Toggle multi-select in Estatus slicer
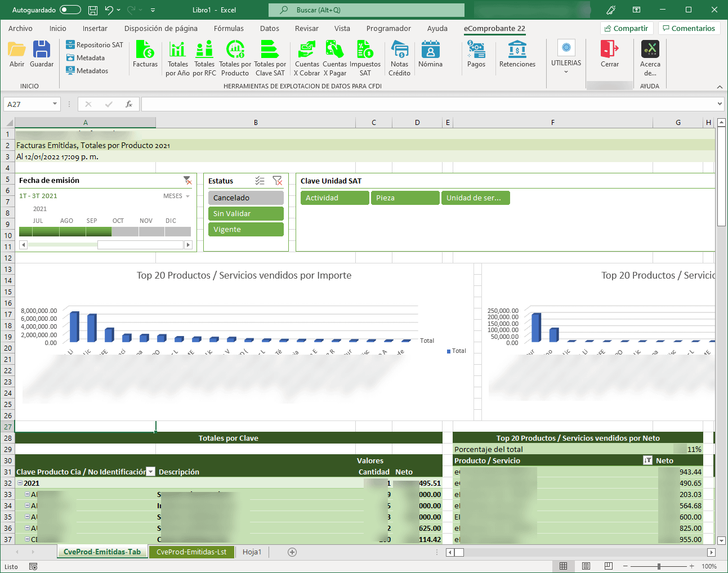The height and width of the screenshot is (573, 728). (x=260, y=181)
